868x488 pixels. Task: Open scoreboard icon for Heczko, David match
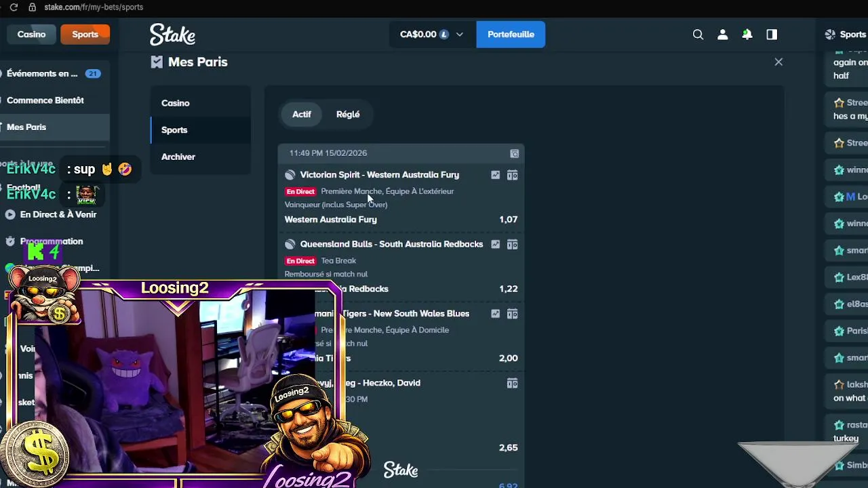[x=513, y=383]
